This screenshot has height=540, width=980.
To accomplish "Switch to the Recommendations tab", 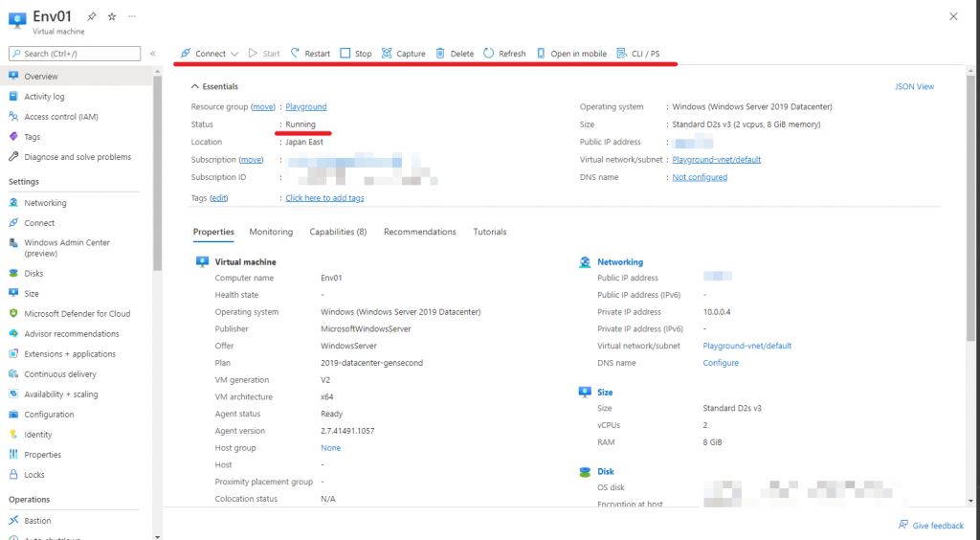I will (x=420, y=232).
